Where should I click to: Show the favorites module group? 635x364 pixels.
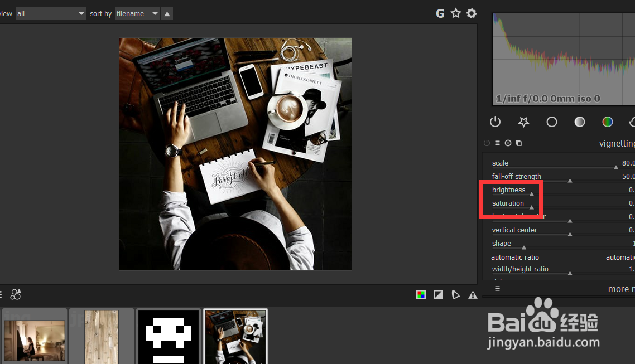point(523,122)
